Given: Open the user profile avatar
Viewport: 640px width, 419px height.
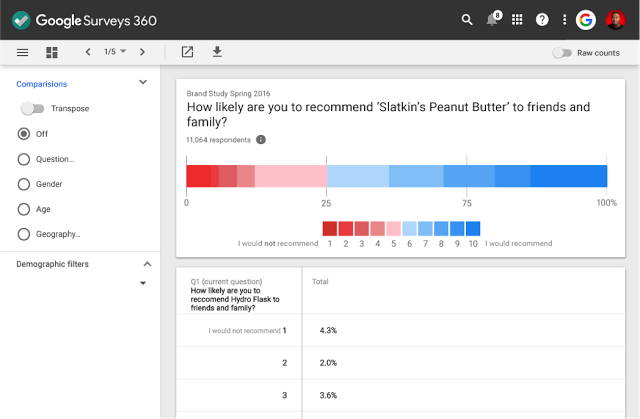Looking at the screenshot, I should [x=616, y=20].
